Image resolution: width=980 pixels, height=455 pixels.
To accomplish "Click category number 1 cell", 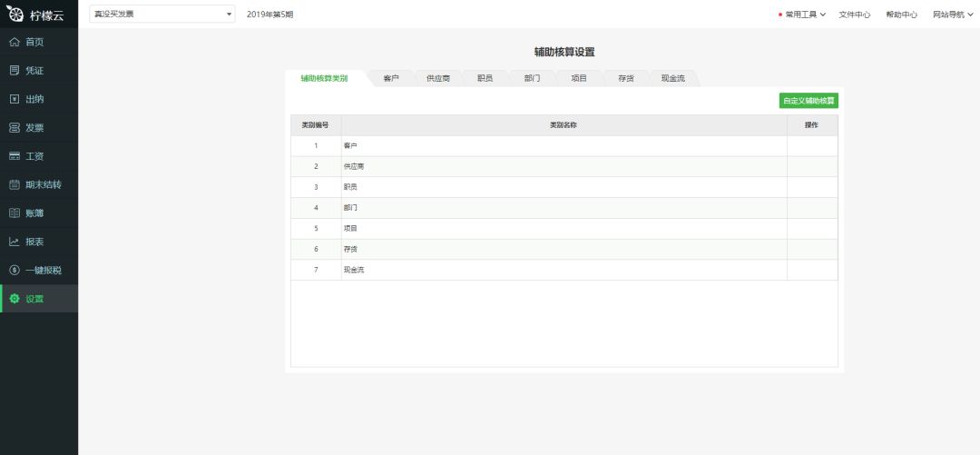I will tap(317, 146).
